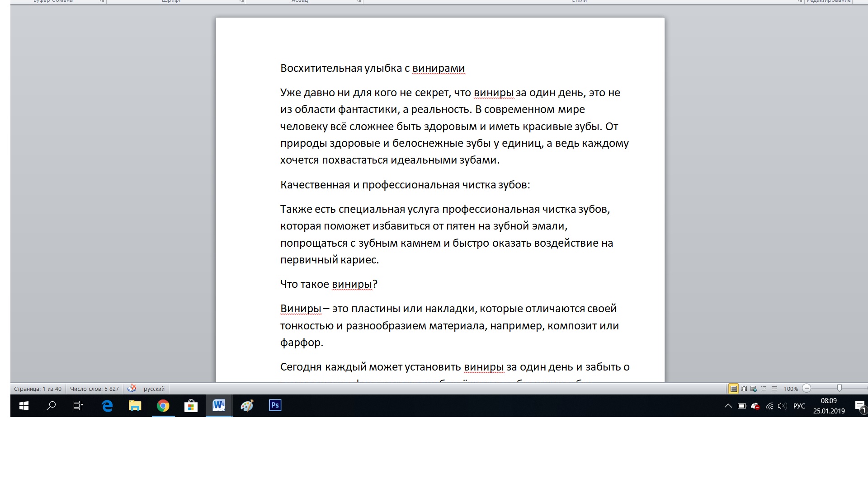Click 'Качественная и профессиональная чистка зубов:' line
The image size is (868, 488).
[x=405, y=185]
